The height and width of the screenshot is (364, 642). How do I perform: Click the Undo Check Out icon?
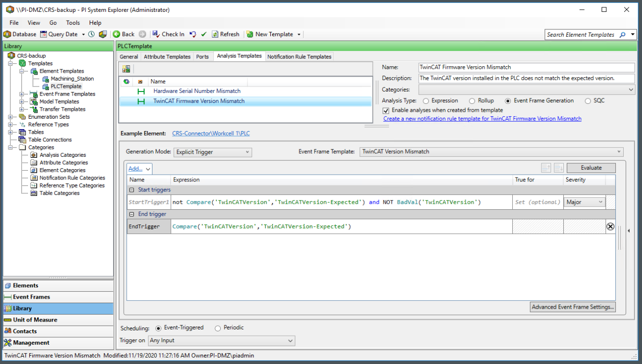(x=193, y=34)
